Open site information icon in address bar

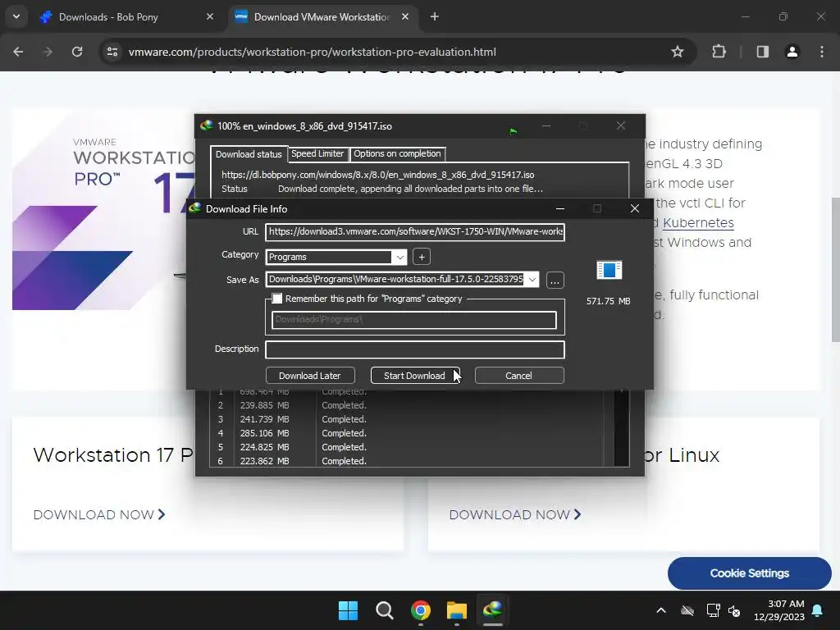pyautogui.click(x=112, y=52)
